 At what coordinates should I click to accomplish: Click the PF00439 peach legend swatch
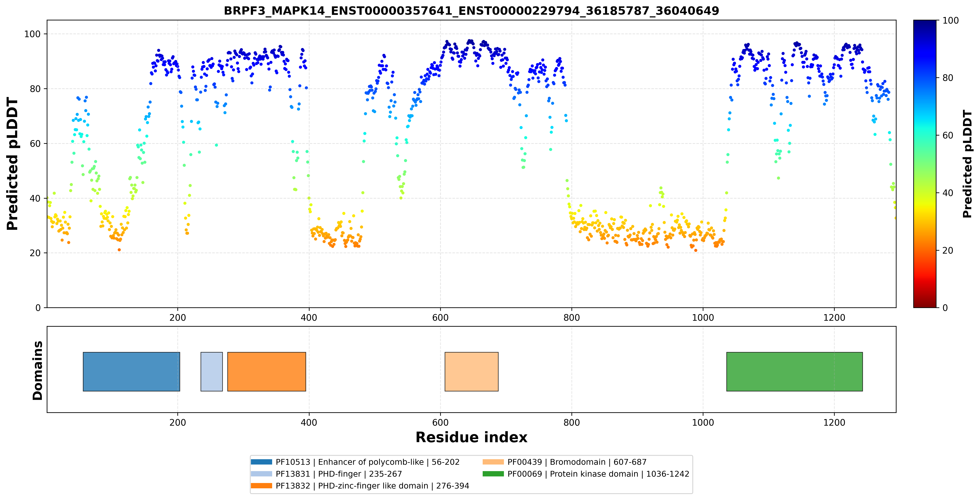493,462
